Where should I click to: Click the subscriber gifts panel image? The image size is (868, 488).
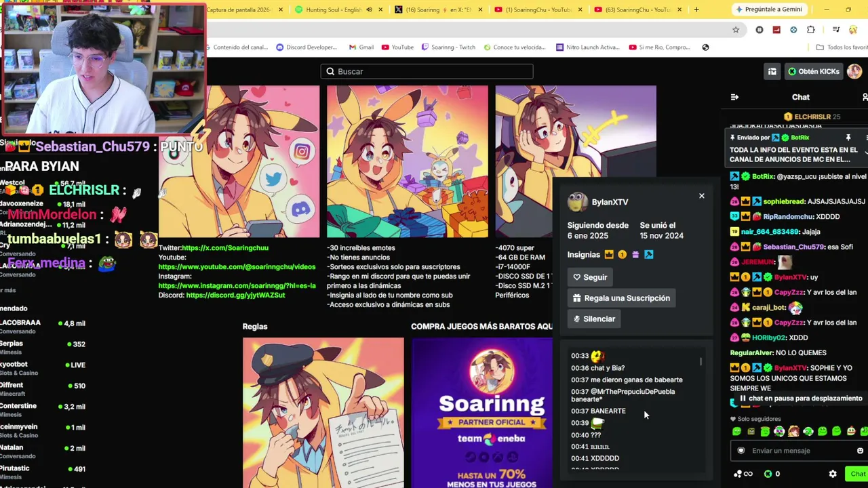point(407,161)
